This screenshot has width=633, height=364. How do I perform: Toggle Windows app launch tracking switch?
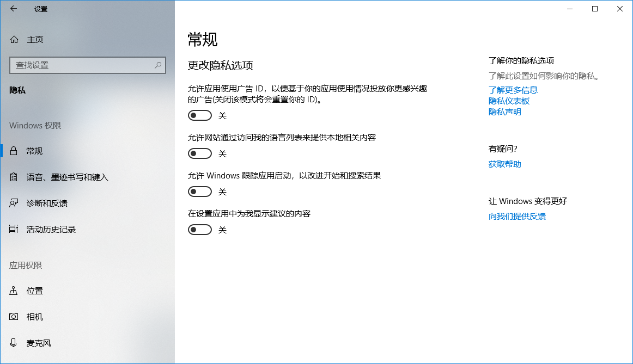(200, 192)
